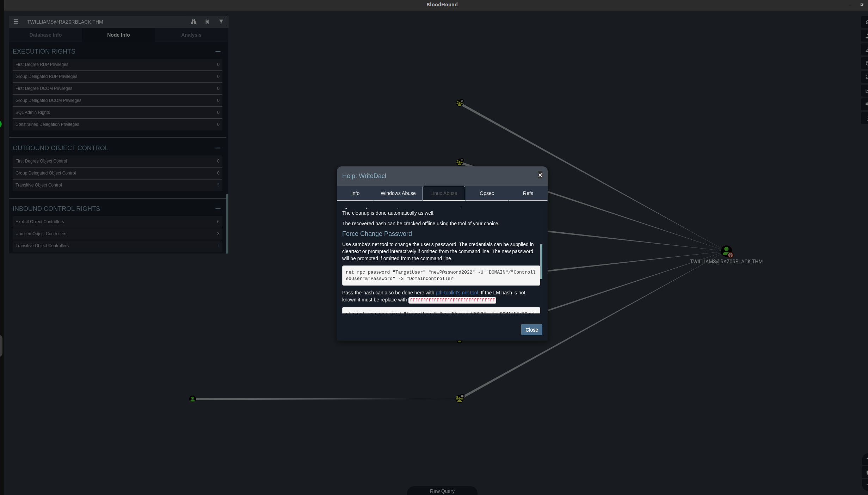Open the Raw Query bar
The image size is (868, 495).
tap(442, 491)
